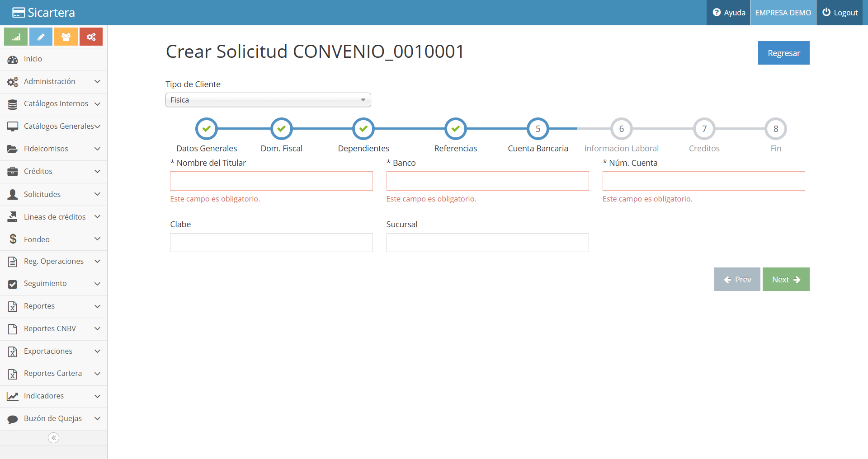Click the Administración gears icon
The width and height of the screenshot is (868, 459).
[x=13, y=82]
